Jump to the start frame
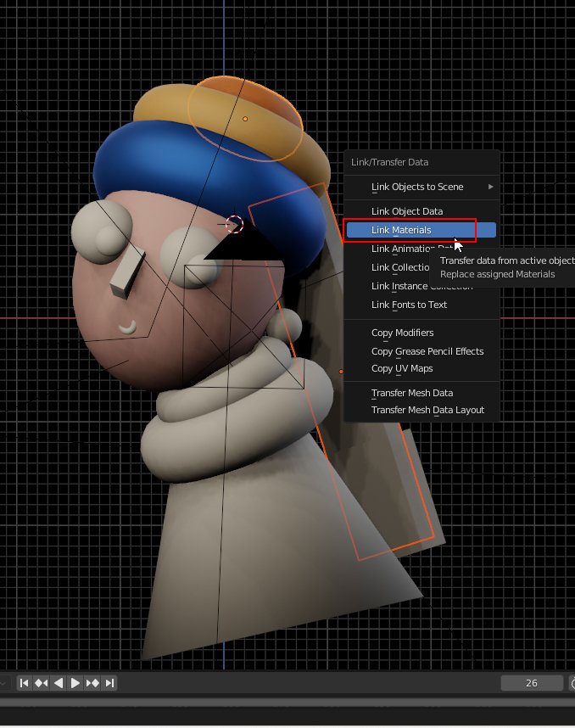 (24, 683)
